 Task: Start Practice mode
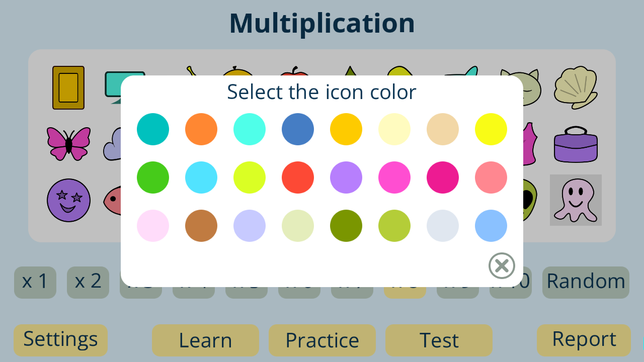click(x=322, y=340)
